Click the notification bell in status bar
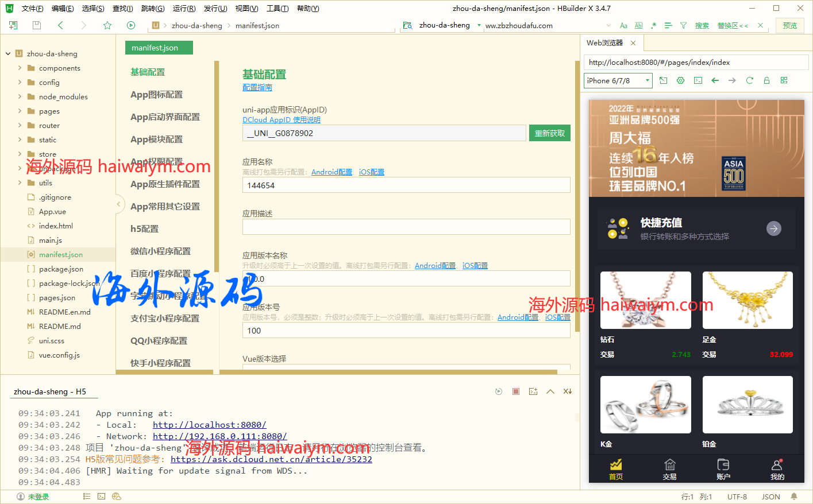Viewport: 813px width, 504px height. click(794, 497)
